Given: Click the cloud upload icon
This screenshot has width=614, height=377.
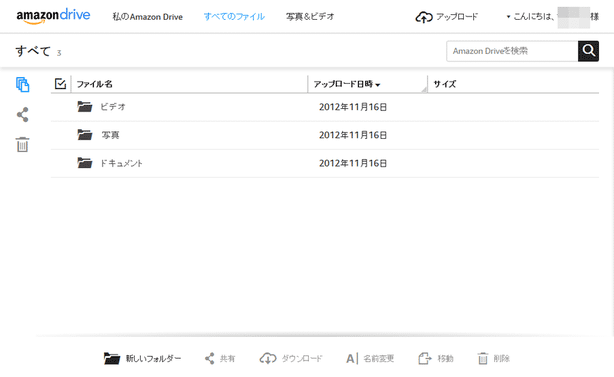Looking at the screenshot, I should 424,17.
